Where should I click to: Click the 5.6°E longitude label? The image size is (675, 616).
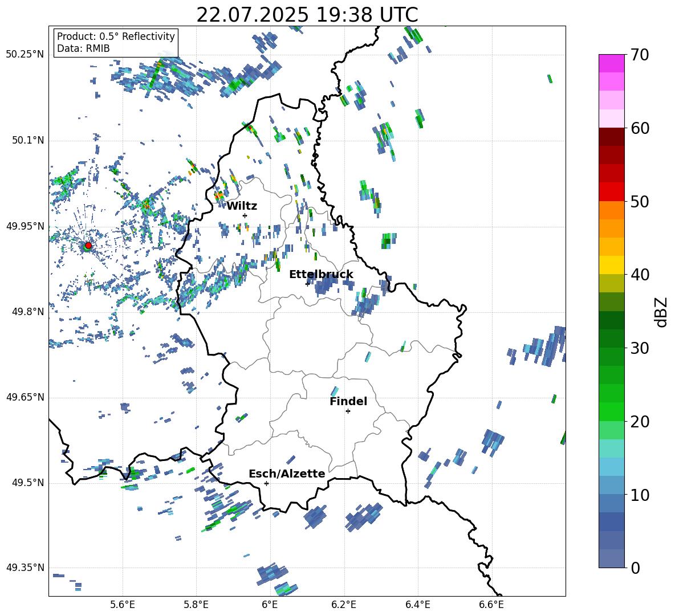coord(123,605)
